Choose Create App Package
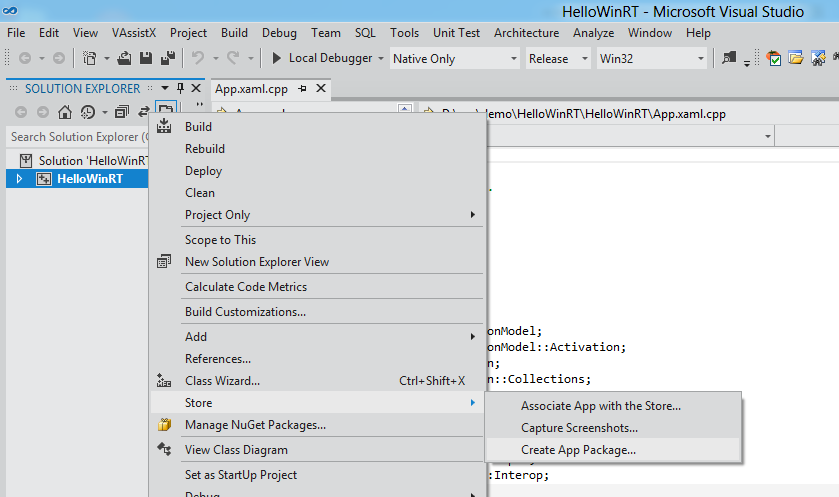839x497 pixels. coord(613,450)
